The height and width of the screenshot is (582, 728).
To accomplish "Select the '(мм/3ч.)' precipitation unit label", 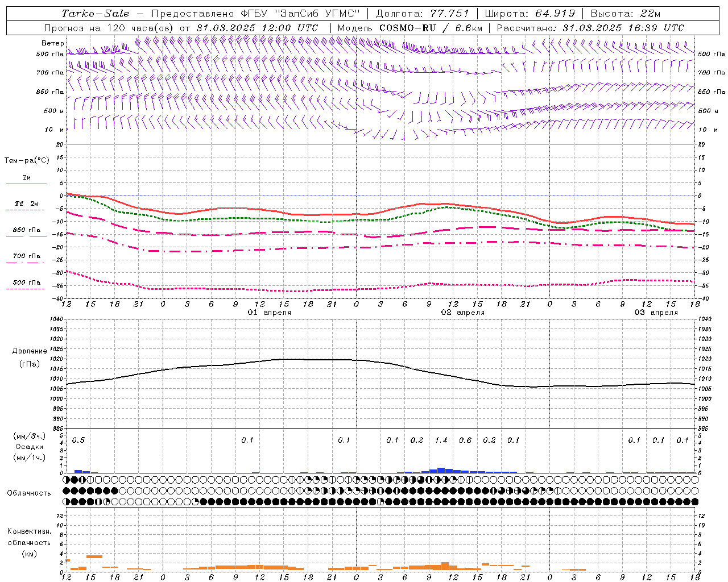I will [29, 436].
